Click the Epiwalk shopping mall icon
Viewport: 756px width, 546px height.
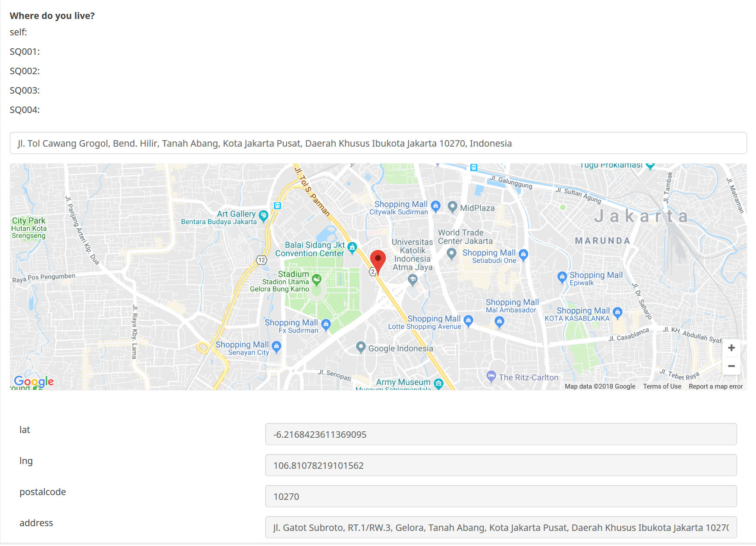(562, 277)
